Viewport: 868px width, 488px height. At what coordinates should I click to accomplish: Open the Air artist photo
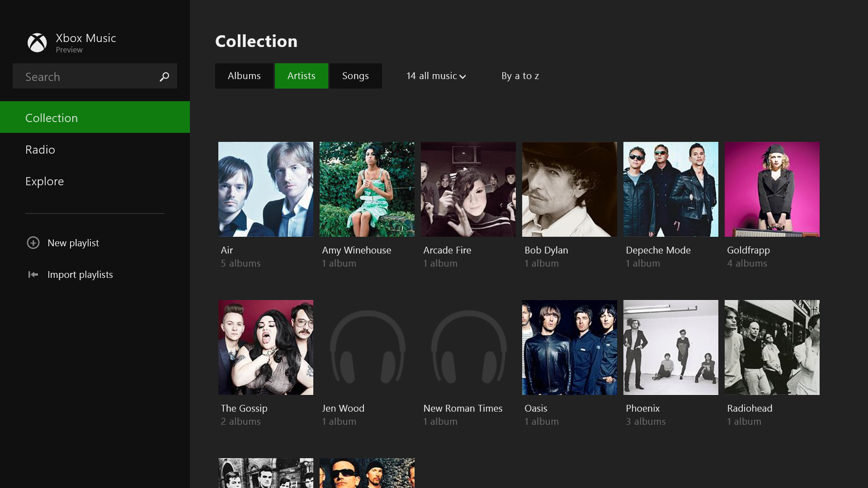tap(266, 189)
